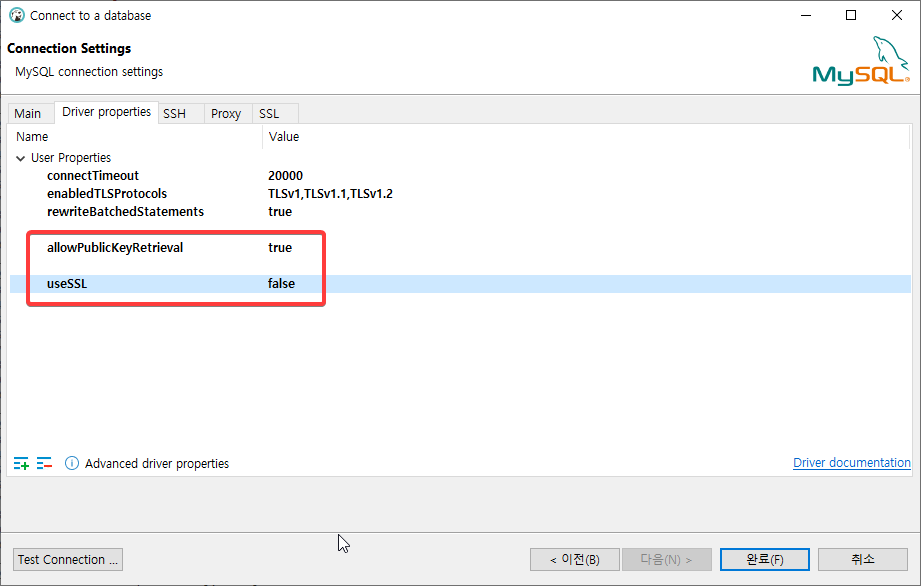Image resolution: width=921 pixels, height=586 pixels.
Task: Open the SSL tab
Action: coord(272,113)
